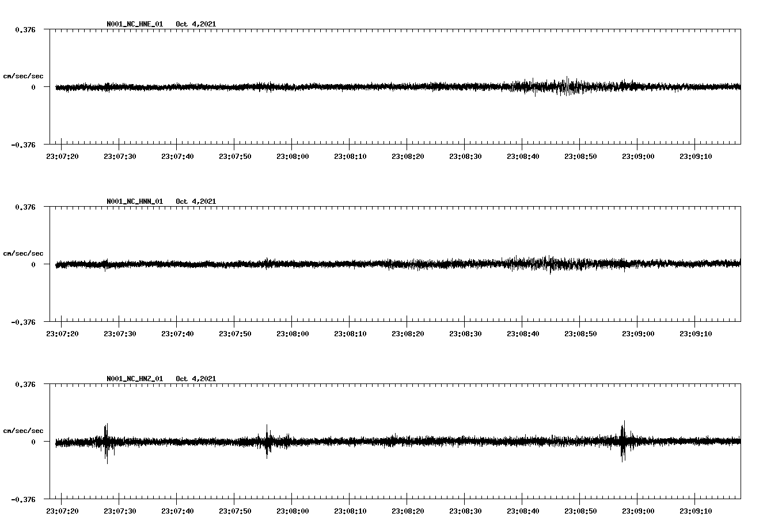
Task: Select the -0.376 lower limit on HNZ plot
Action: tap(23, 499)
